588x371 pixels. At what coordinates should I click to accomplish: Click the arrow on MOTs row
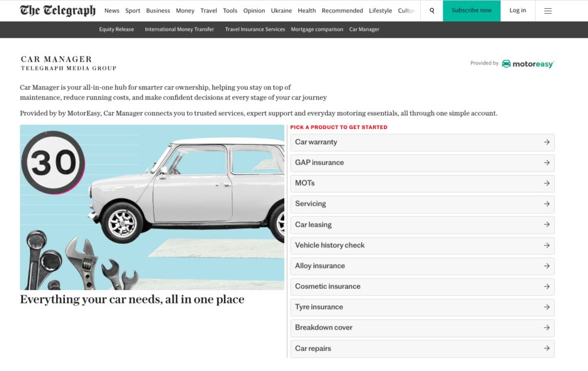547,183
